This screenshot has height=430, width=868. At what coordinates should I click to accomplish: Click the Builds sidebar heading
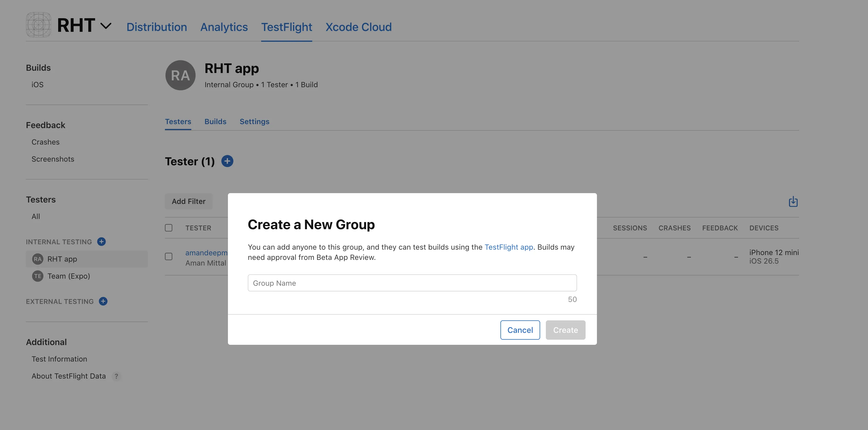pyautogui.click(x=38, y=68)
